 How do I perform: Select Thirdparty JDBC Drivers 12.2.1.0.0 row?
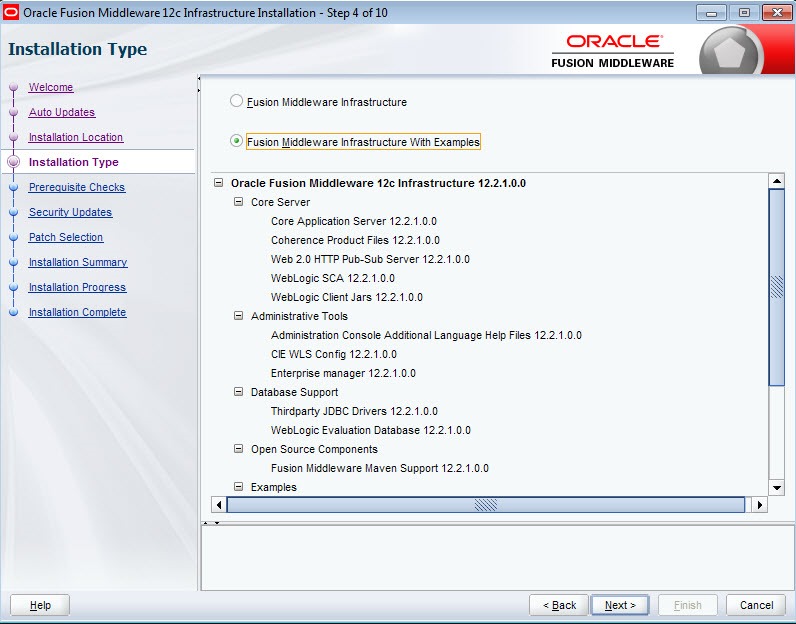[x=354, y=411]
